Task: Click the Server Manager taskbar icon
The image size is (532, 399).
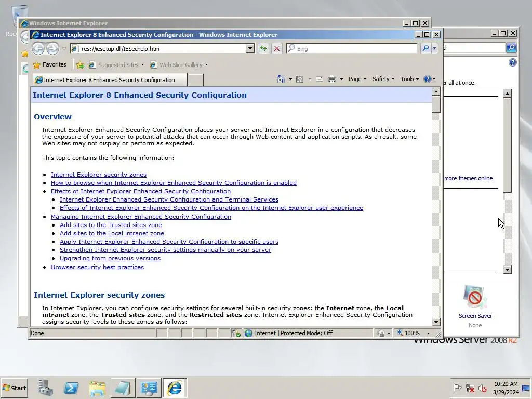Action: (46, 388)
